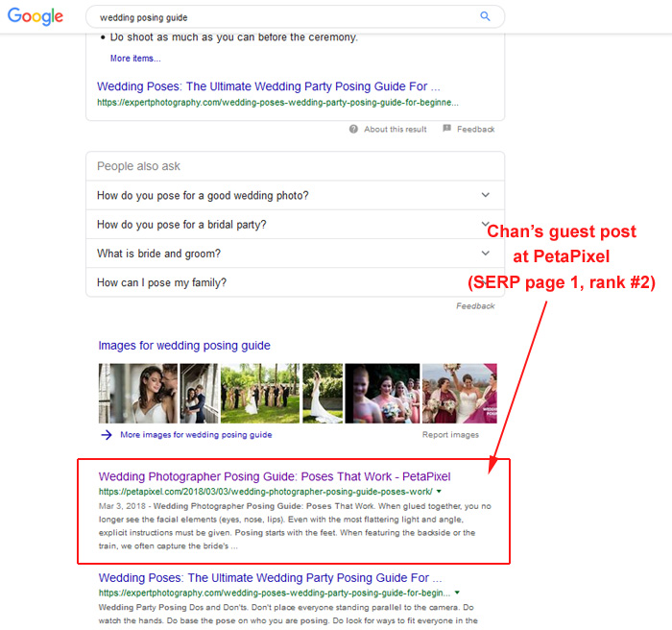Click the Google logo
Image resolution: width=672 pixels, height=630 pixels.
36,17
